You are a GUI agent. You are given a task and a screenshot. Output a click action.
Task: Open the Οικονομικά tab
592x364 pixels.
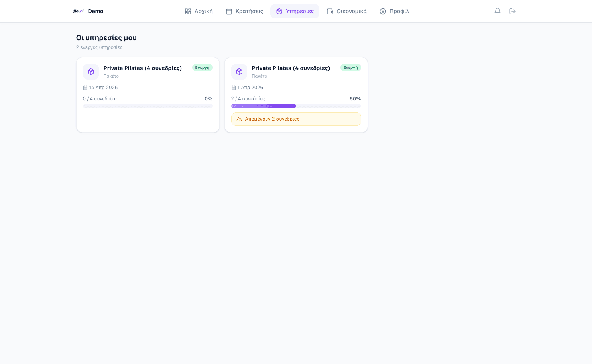pyautogui.click(x=346, y=11)
